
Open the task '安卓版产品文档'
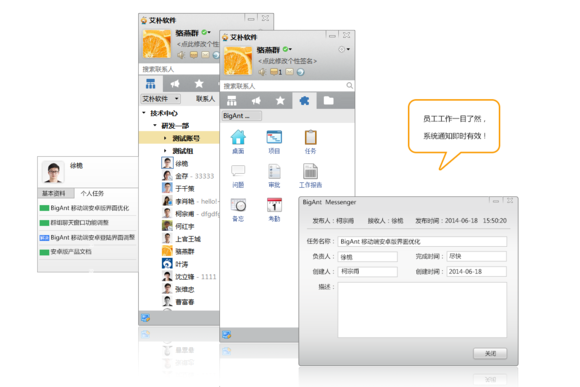tap(88, 252)
